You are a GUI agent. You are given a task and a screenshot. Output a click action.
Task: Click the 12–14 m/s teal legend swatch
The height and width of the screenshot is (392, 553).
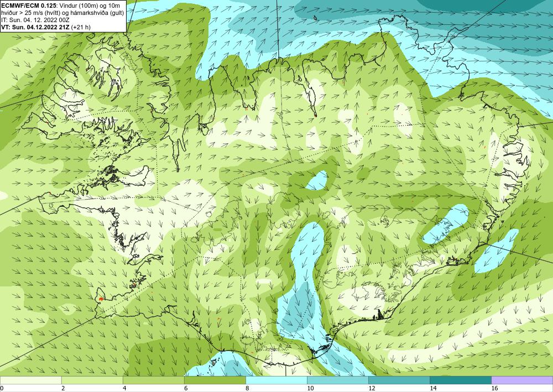399,380
